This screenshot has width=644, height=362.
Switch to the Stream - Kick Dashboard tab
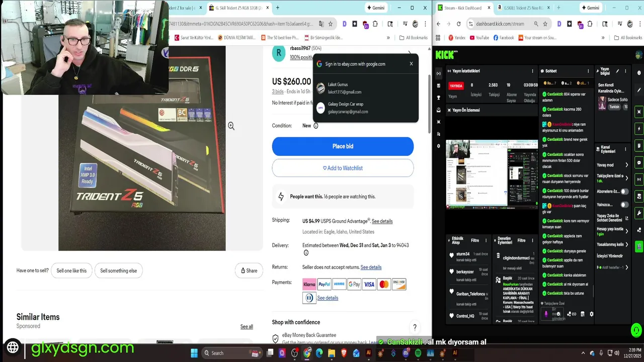tap(463, 8)
